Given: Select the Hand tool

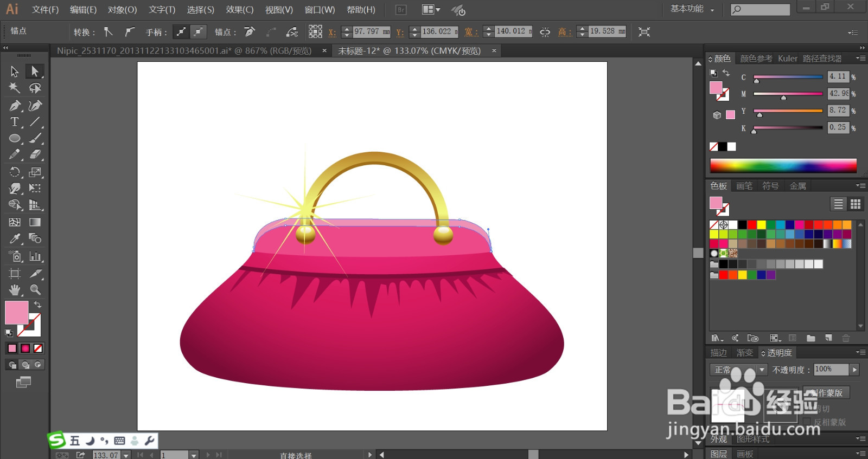Looking at the screenshot, I should 15,290.
